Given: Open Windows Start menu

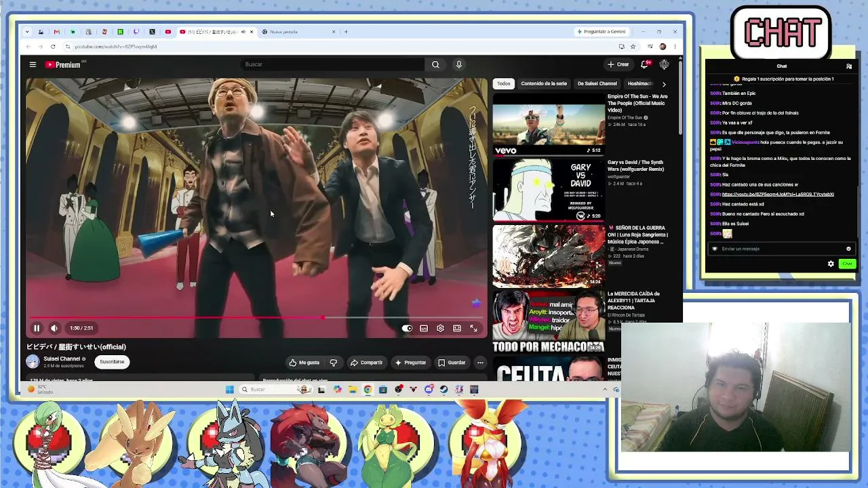Looking at the screenshot, I should [x=229, y=390].
